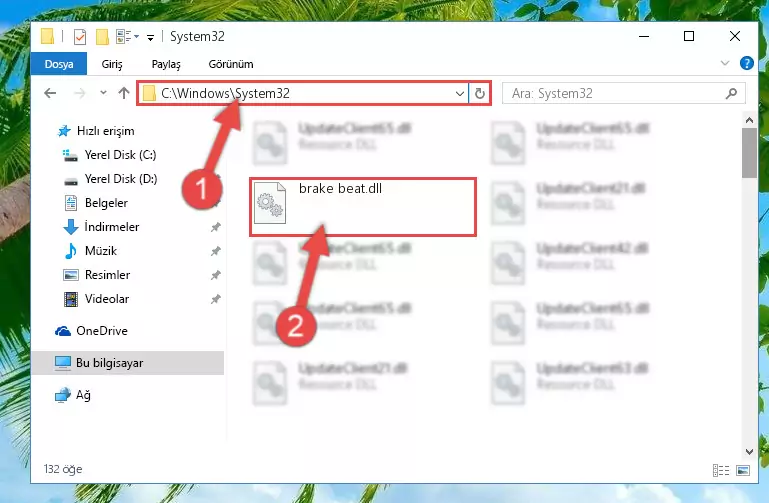This screenshot has width=769, height=503.
Task: Click the folder icon in title bar
Action: 48,37
